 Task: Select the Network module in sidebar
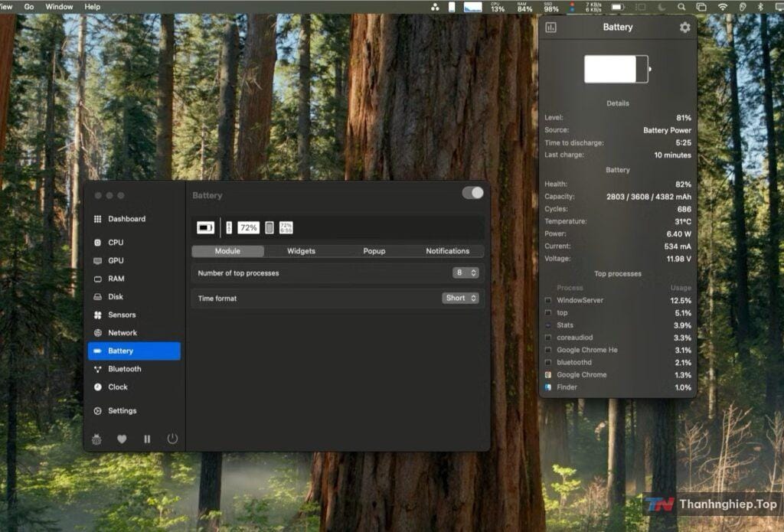(x=134, y=332)
